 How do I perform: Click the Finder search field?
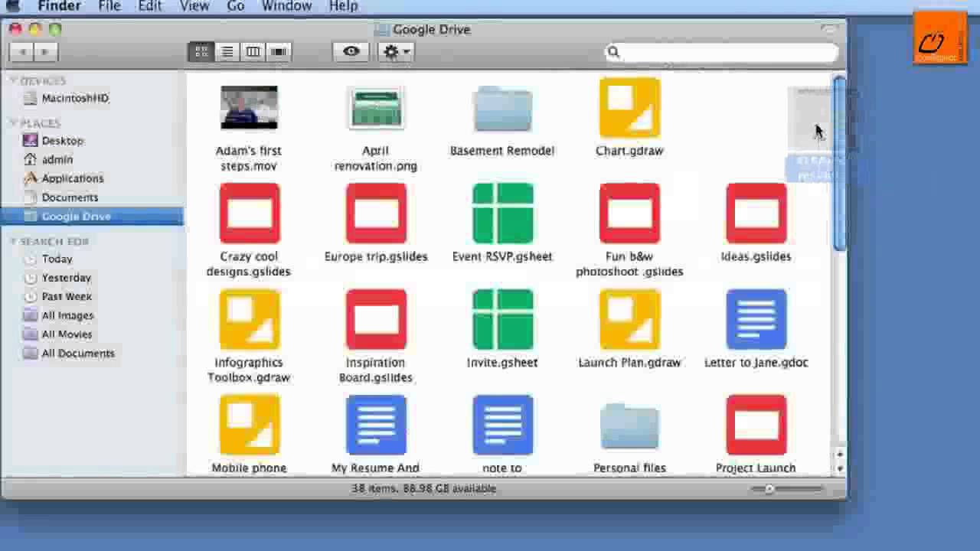(x=721, y=52)
